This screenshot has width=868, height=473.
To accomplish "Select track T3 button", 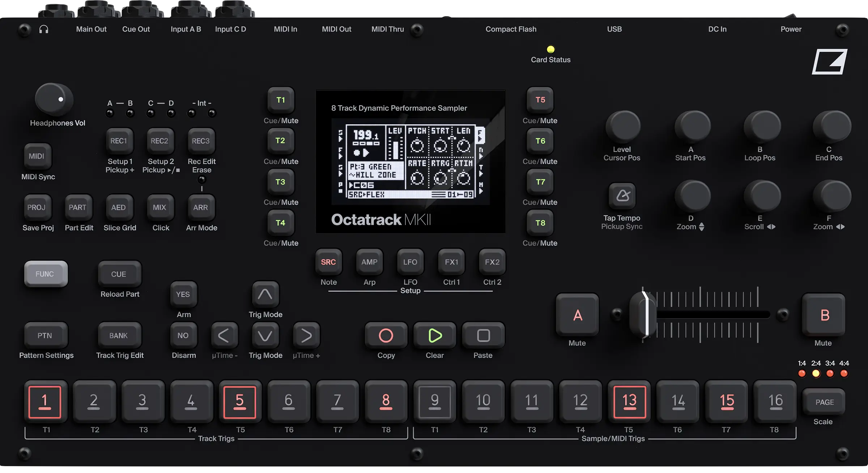I will click(281, 182).
